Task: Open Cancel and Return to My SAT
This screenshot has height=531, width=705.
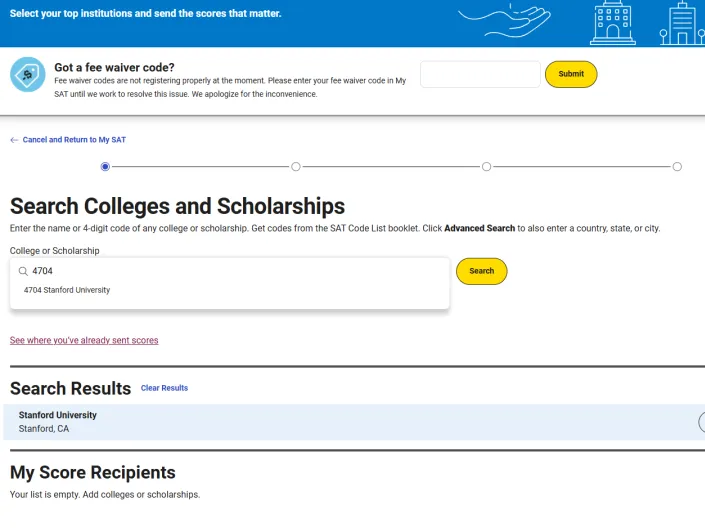Action: [x=74, y=140]
